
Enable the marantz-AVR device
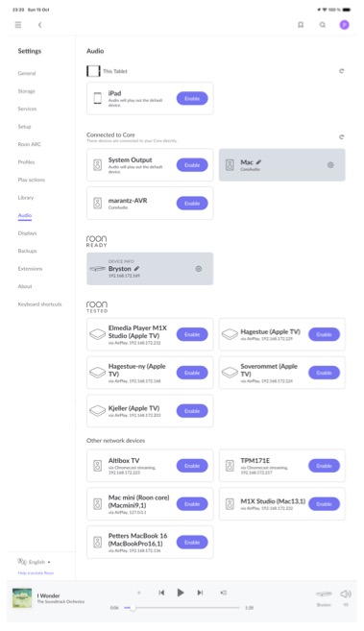tap(192, 204)
